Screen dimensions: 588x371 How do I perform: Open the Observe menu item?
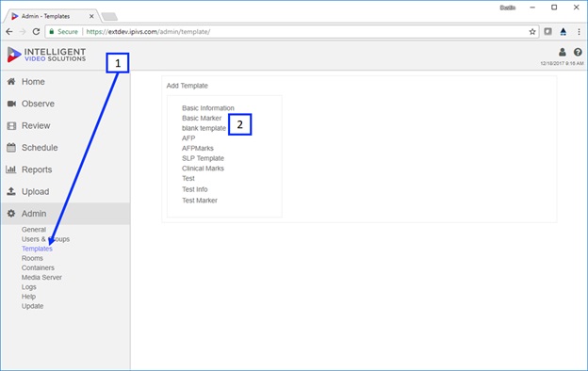[x=38, y=104]
